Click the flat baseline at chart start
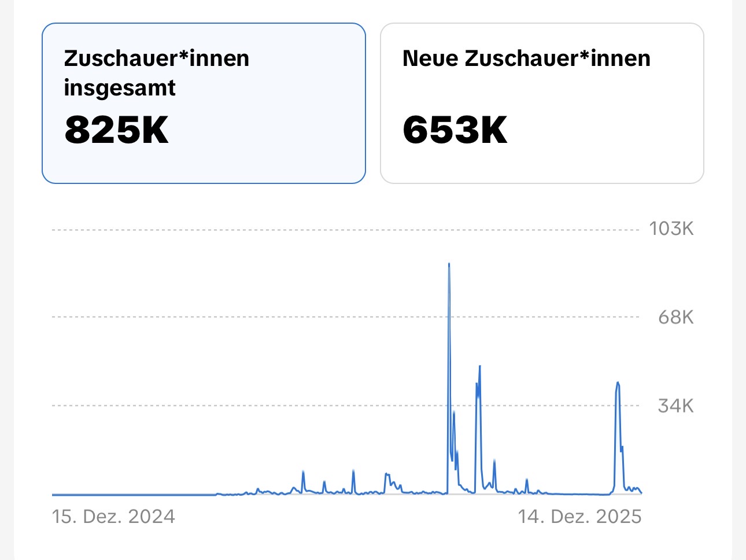746x560 pixels. (x=116, y=495)
